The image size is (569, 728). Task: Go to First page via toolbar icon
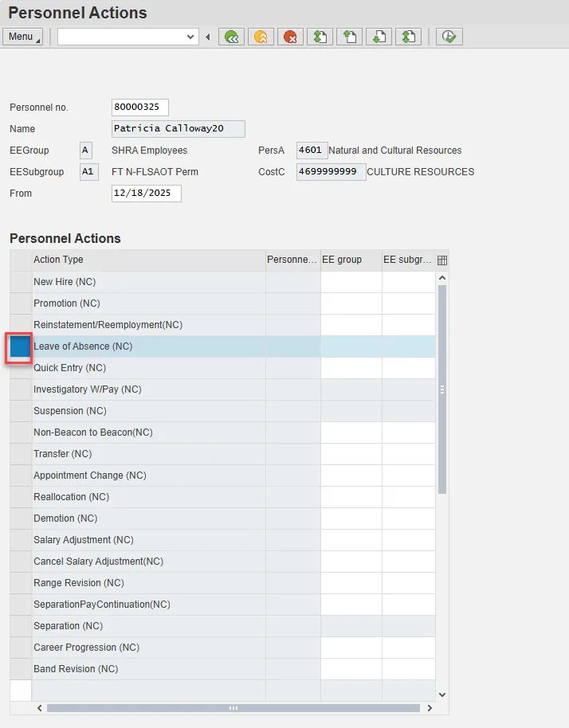click(x=320, y=37)
